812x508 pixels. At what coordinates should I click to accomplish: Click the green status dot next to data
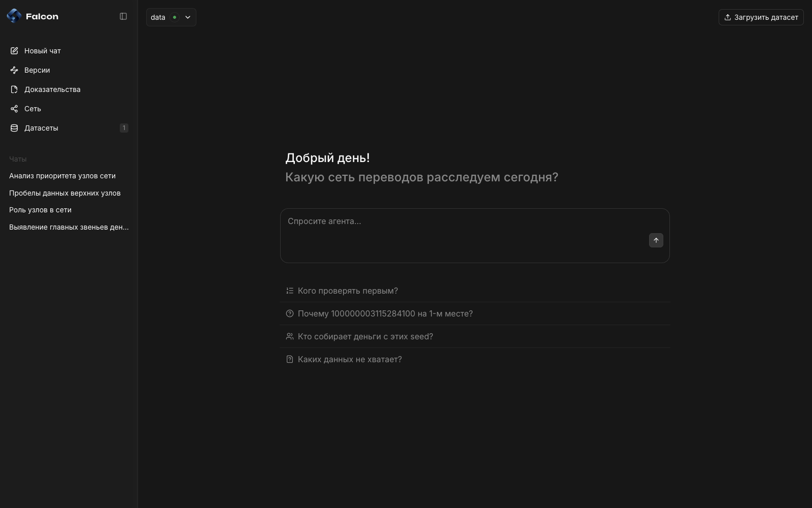[175, 17]
